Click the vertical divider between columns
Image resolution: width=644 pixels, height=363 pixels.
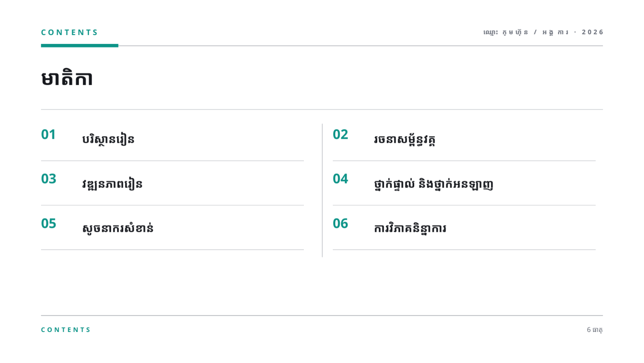pyautogui.click(x=322, y=190)
